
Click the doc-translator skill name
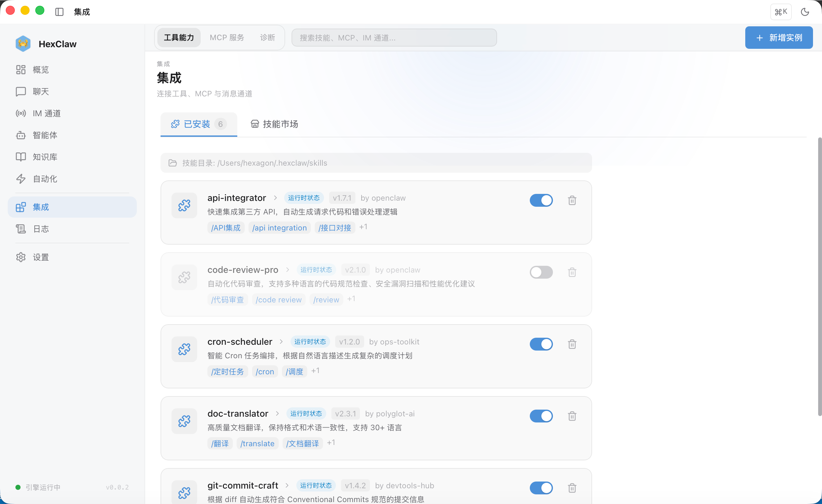tap(238, 413)
